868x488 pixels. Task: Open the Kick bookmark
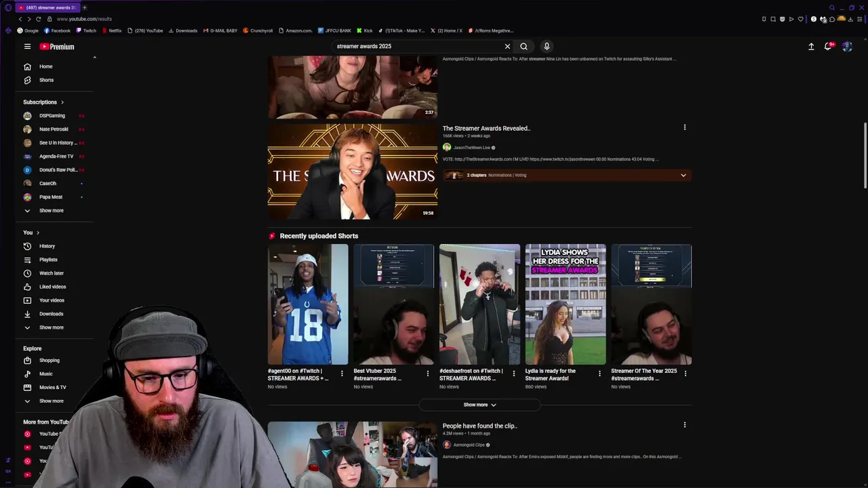tap(365, 30)
